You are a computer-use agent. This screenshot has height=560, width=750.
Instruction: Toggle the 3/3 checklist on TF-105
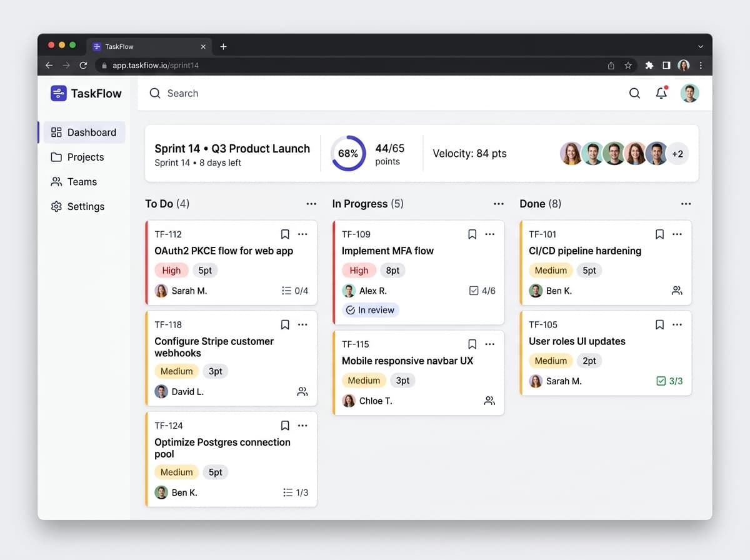[x=669, y=381]
